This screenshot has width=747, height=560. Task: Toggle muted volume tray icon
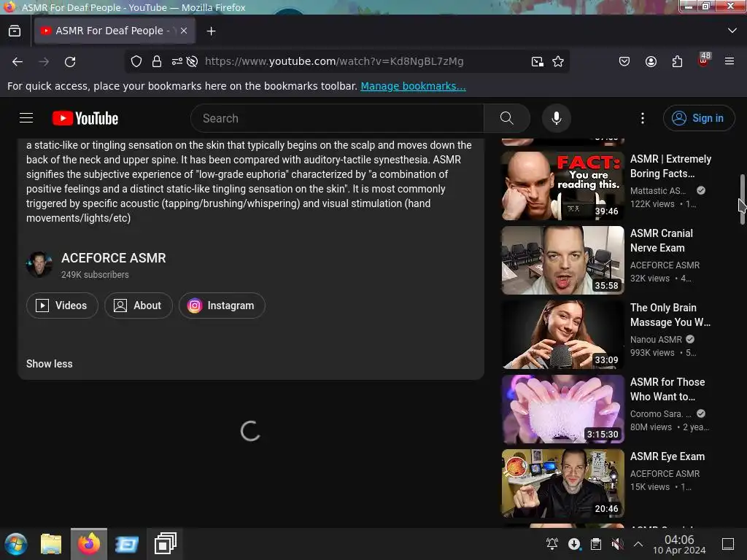(x=617, y=544)
